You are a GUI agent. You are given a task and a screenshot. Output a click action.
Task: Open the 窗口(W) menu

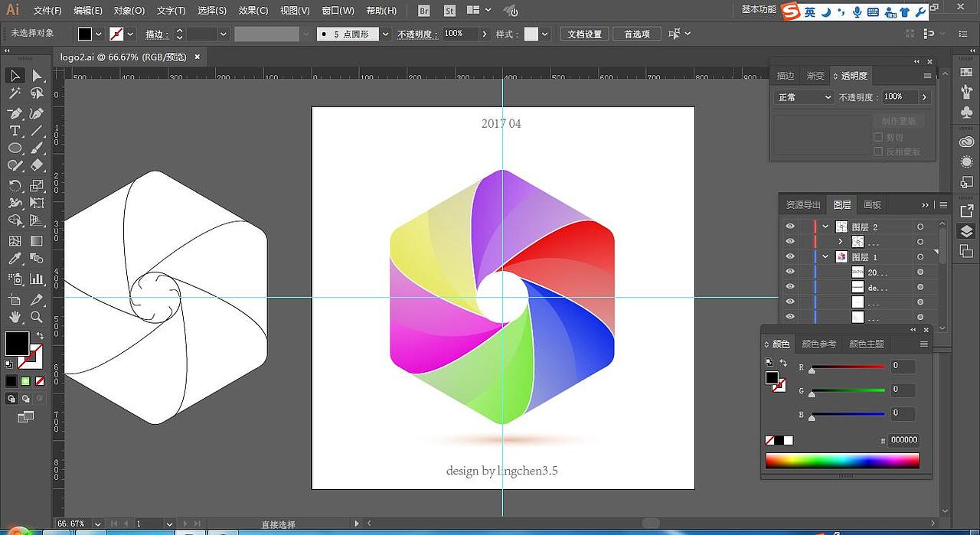point(338,11)
